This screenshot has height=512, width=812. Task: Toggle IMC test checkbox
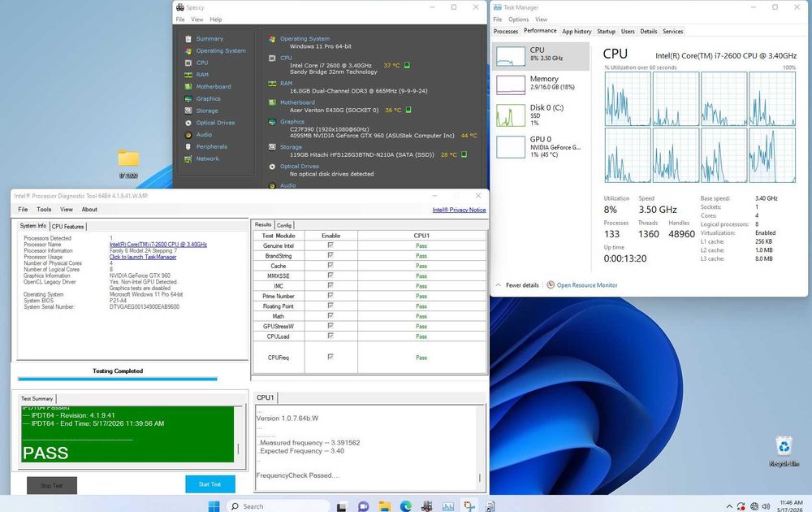[330, 285]
